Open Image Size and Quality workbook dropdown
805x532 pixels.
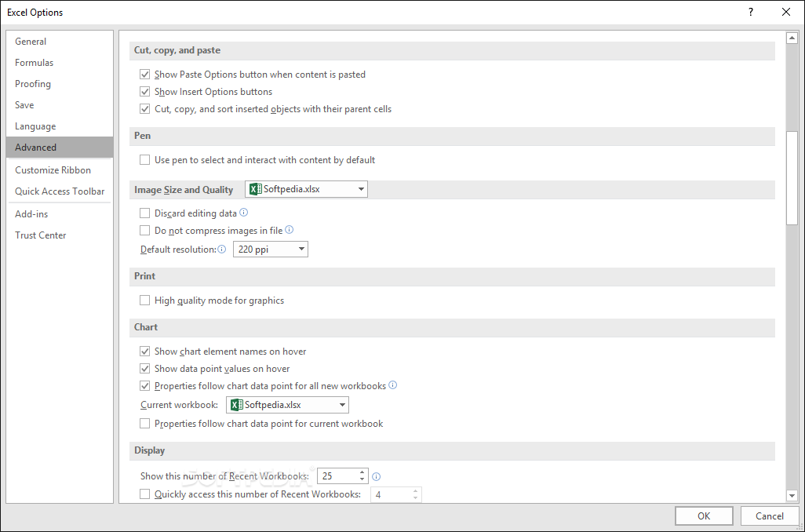click(x=306, y=189)
